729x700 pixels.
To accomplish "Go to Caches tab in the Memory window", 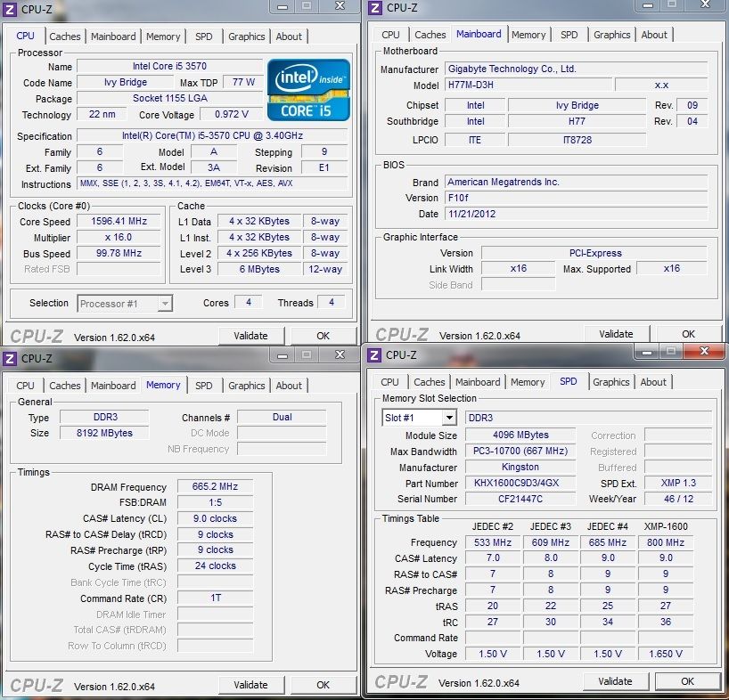I will tap(65, 386).
